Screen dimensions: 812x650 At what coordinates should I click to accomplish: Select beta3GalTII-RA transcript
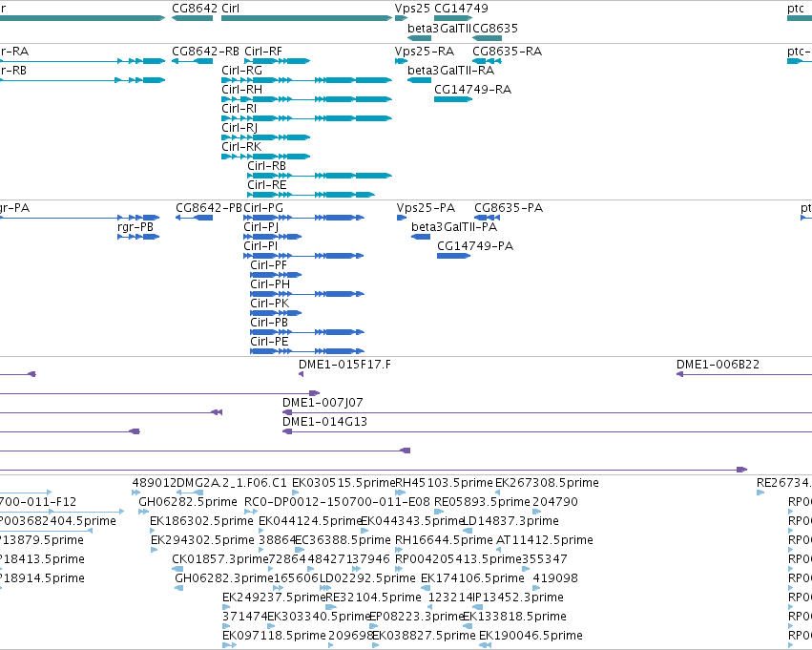(x=420, y=80)
